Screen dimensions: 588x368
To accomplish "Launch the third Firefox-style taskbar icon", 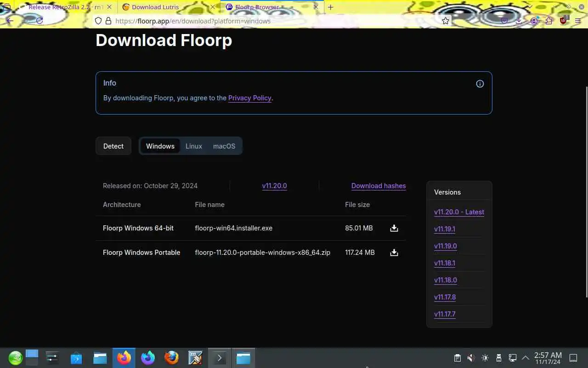I will pyautogui.click(x=172, y=358).
